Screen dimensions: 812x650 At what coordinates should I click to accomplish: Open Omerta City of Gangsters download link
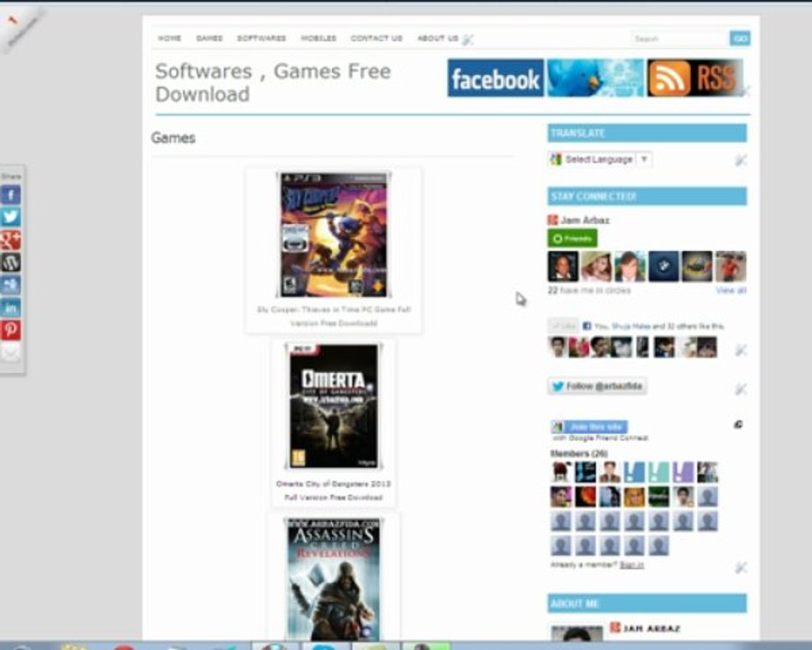click(334, 490)
